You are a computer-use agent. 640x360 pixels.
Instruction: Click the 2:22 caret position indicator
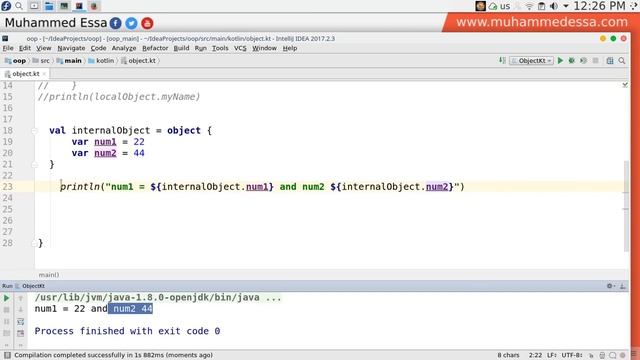click(x=535, y=355)
